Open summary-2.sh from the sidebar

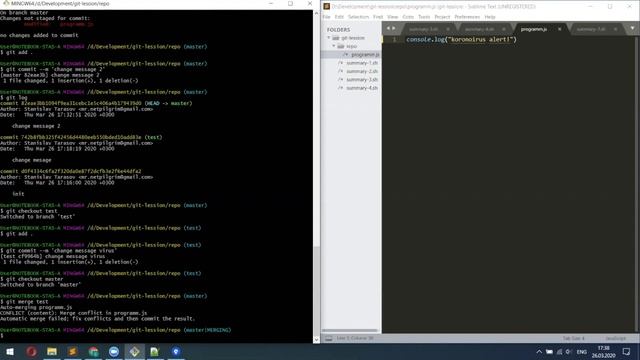point(362,71)
